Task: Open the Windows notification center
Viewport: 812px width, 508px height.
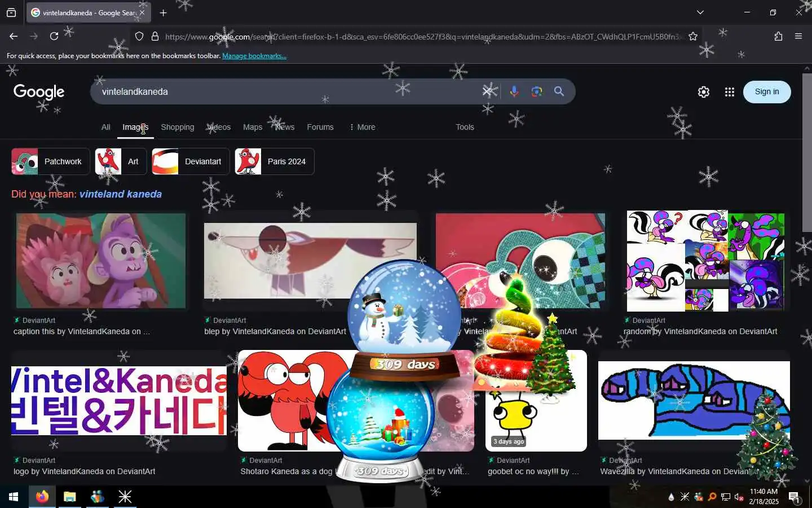Action: coord(794,497)
